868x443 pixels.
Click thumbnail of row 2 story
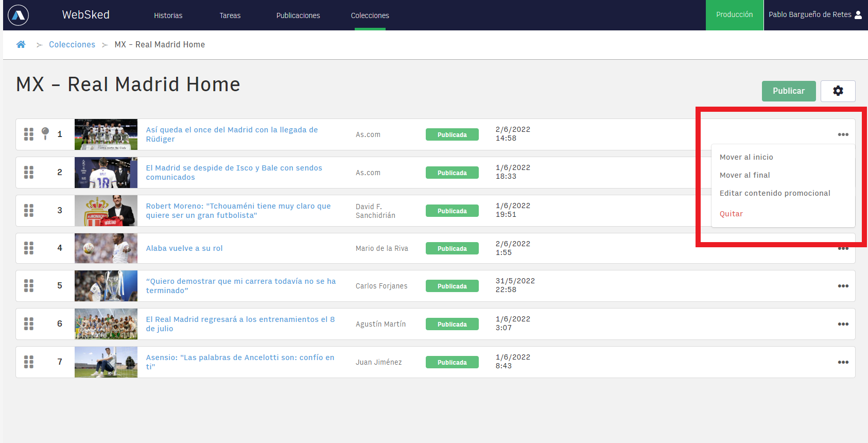106,173
